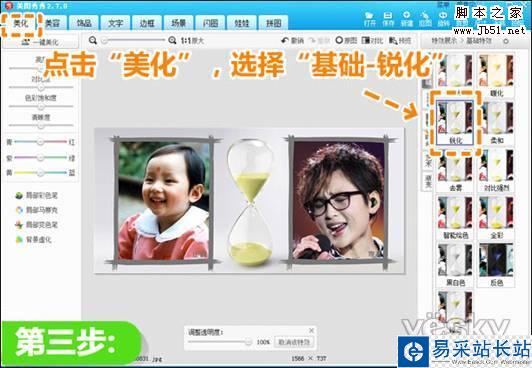Adjust the 青-红 color balance slider

pyautogui.click(x=41, y=141)
